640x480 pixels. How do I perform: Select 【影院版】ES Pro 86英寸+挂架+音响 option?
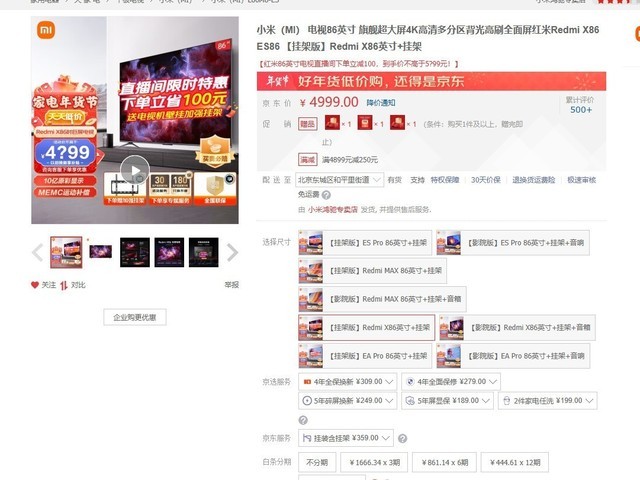pyautogui.click(x=513, y=243)
